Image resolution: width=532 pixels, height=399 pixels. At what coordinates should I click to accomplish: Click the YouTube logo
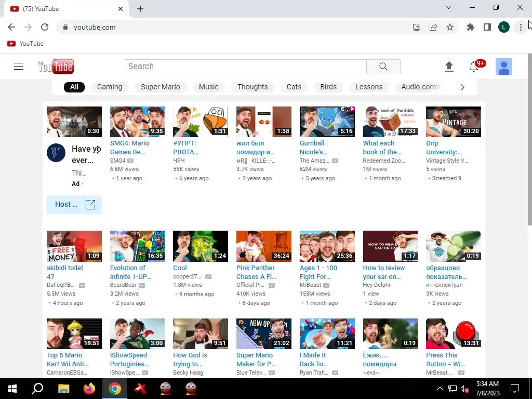56,66
